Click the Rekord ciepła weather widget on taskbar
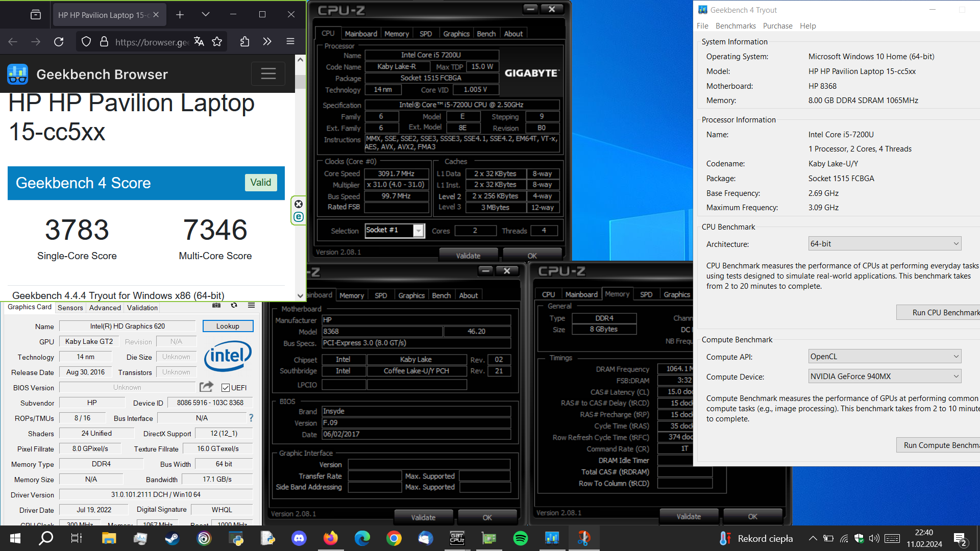 (755, 538)
